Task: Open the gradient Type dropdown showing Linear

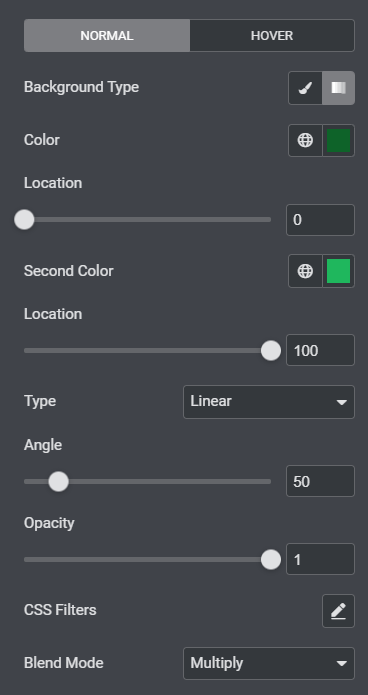Action: pyautogui.click(x=269, y=402)
